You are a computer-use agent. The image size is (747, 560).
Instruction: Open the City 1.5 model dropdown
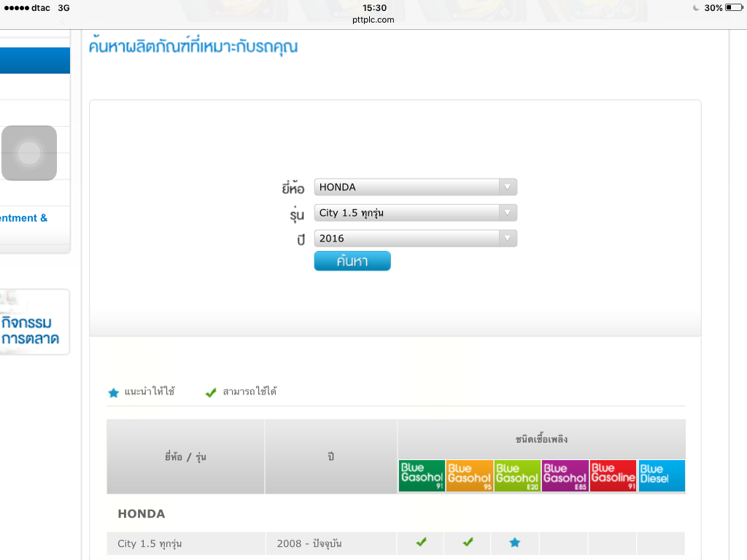click(415, 213)
